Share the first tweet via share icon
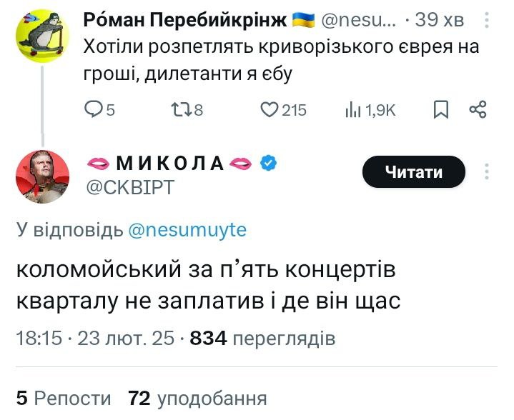 click(478, 109)
